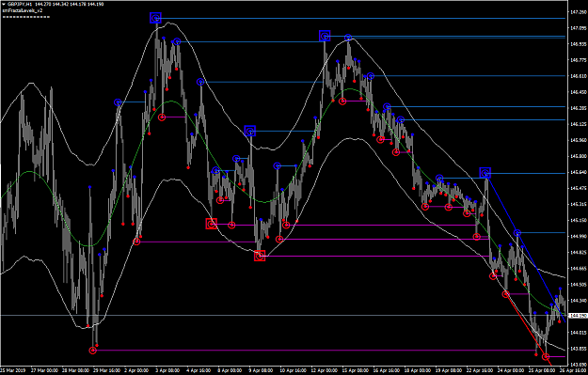The image size is (588, 375).
Task: Click the 145.960 price scale label
Action: [579, 140]
